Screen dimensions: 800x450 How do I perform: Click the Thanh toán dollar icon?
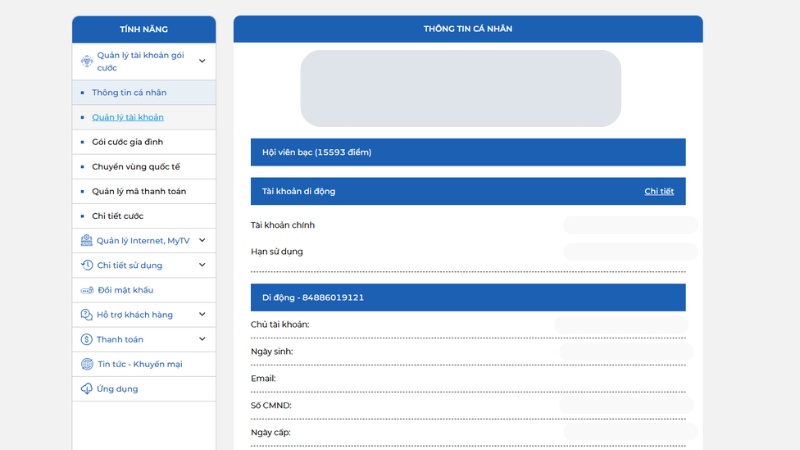click(x=87, y=340)
